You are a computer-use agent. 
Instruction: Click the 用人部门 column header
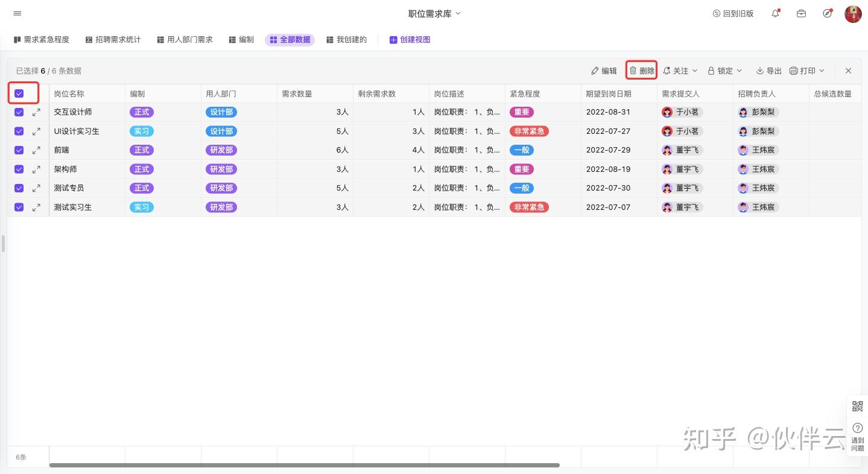(x=239, y=93)
